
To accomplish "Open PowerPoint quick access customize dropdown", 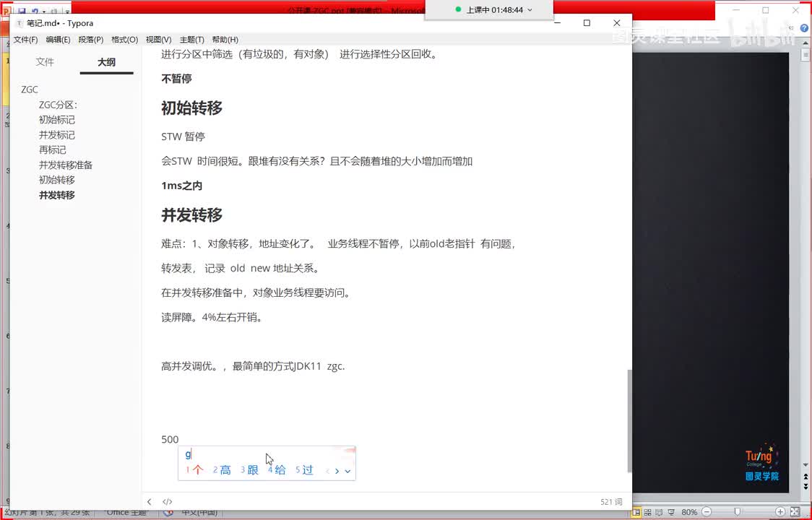I will [x=67, y=12].
